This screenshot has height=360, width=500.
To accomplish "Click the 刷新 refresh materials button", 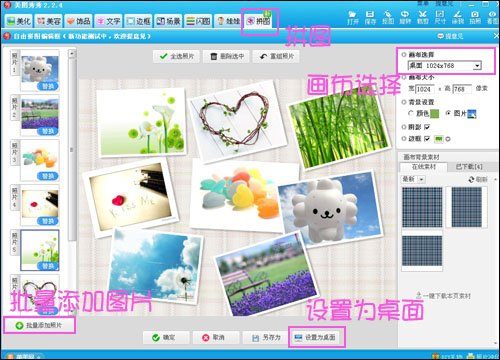I will tap(478, 179).
